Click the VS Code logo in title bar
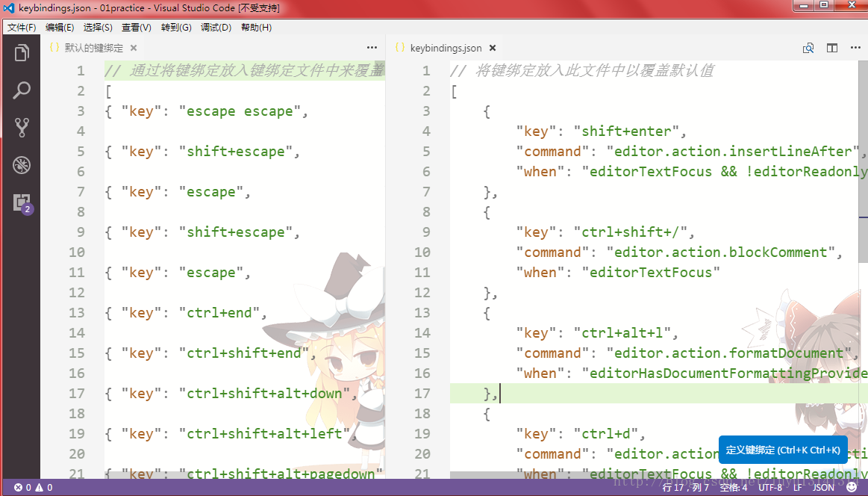This screenshot has width=868, height=496. click(9, 7)
